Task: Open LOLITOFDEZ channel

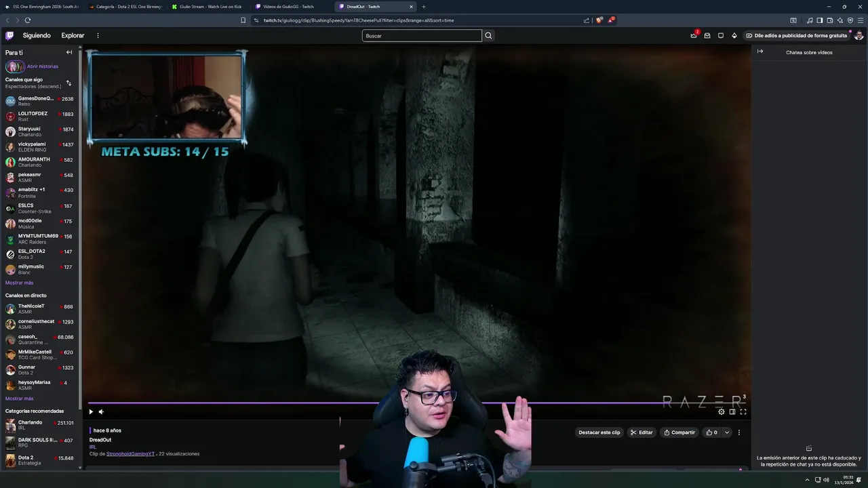Action: click(41, 116)
